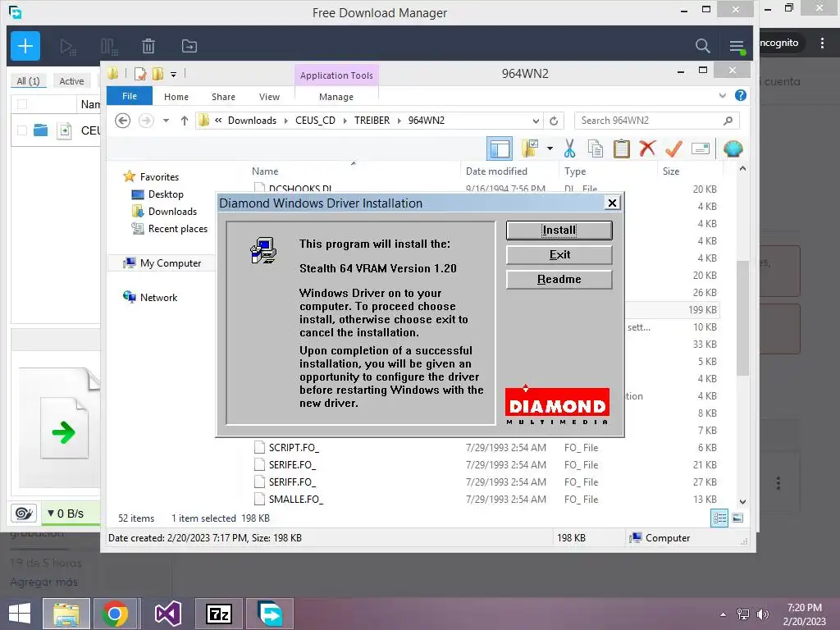Expand the address bar history dropdown

point(536,121)
